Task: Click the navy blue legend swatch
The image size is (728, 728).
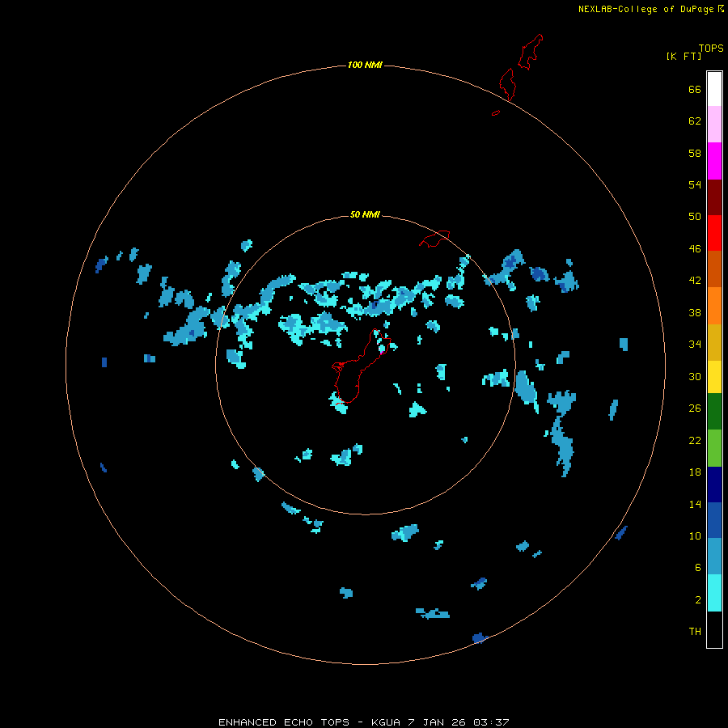Action: pyautogui.click(x=714, y=485)
